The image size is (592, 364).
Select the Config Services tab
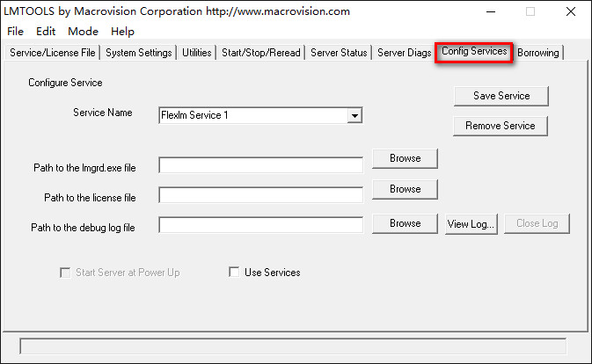[474, 52]
